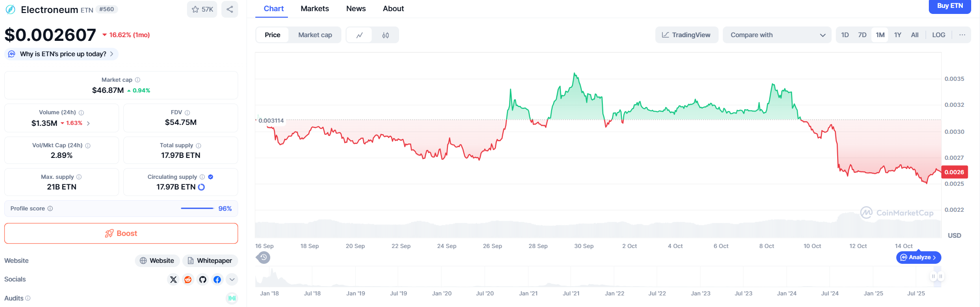Click Why is ETN's price up today
The height and width of the screenshot is (307, 980).
[x=61, y=54]
